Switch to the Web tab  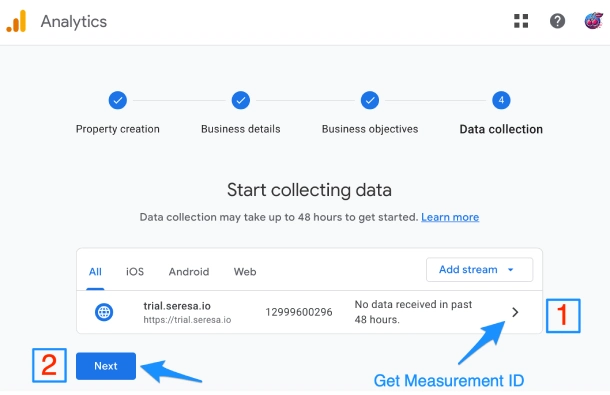pyautogui.click(x=245, y=272)
